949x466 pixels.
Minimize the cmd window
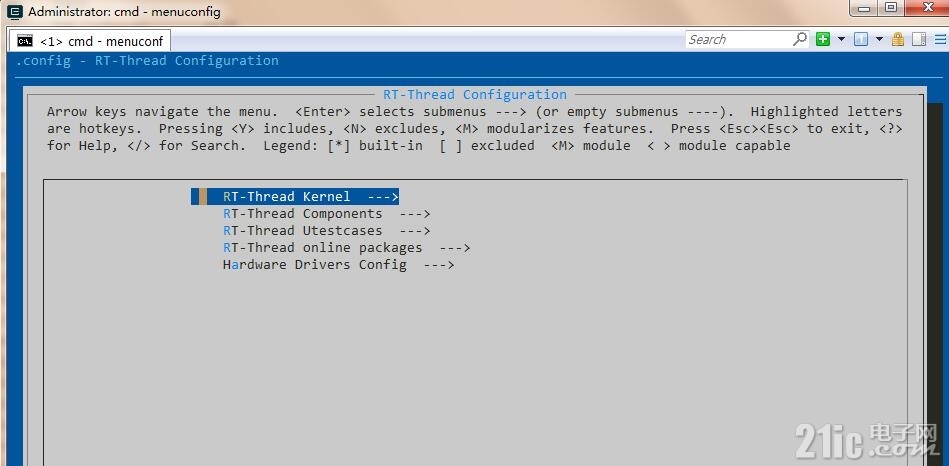(864, 8)
